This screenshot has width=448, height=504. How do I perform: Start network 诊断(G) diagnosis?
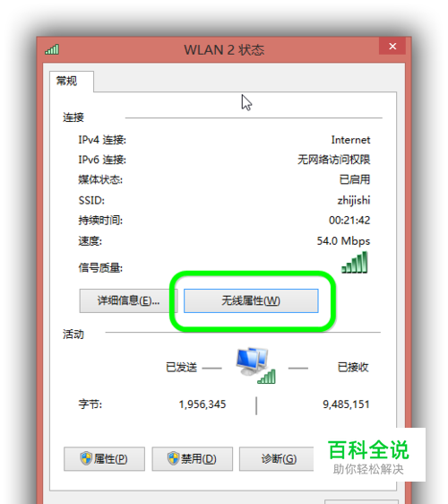(279, 458)
